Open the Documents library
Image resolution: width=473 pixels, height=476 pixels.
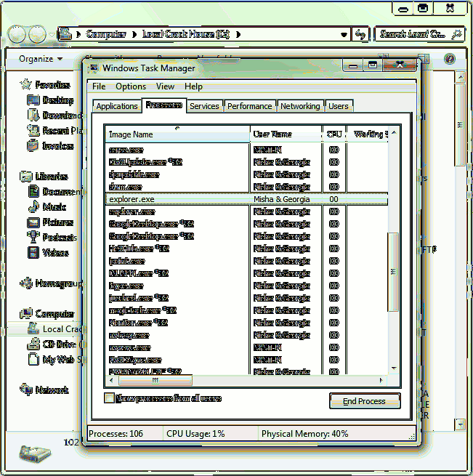[x=54, y=192]
